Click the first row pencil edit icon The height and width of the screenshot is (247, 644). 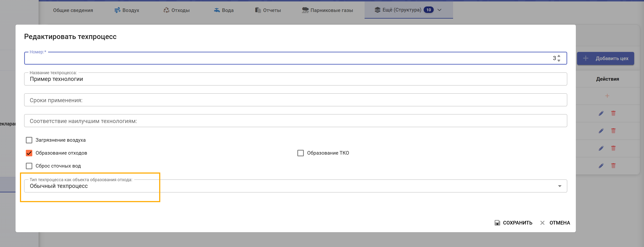(601, 113)
